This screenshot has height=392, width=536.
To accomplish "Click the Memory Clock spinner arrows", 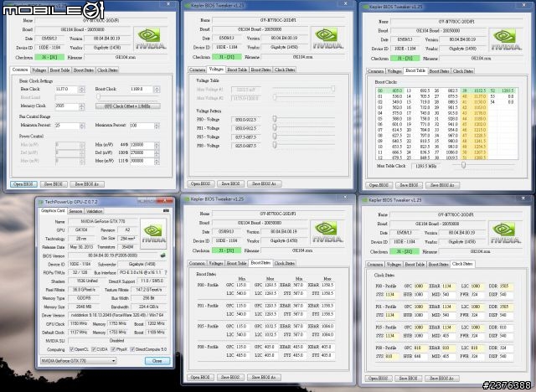I will click(82, 107).
